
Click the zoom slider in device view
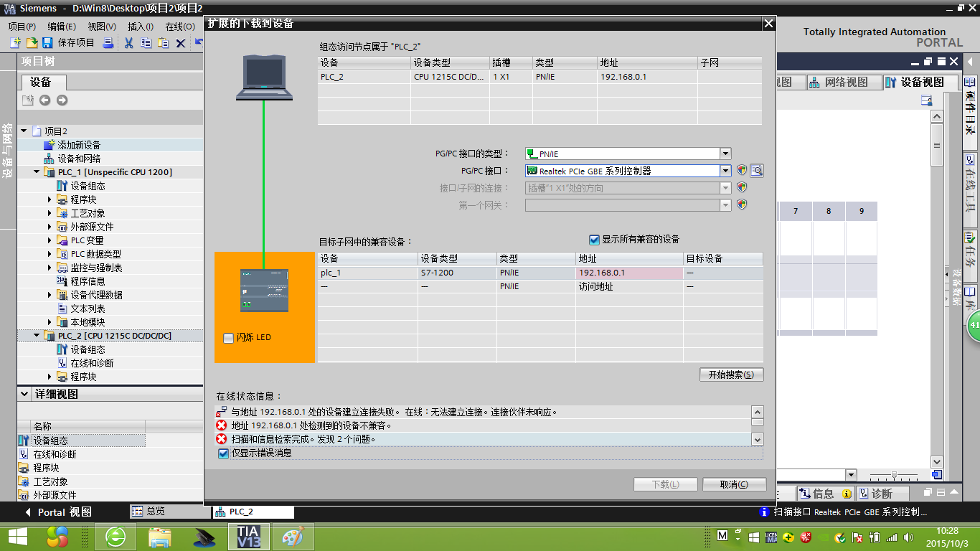pyautogui.click(x=893, y=475)
